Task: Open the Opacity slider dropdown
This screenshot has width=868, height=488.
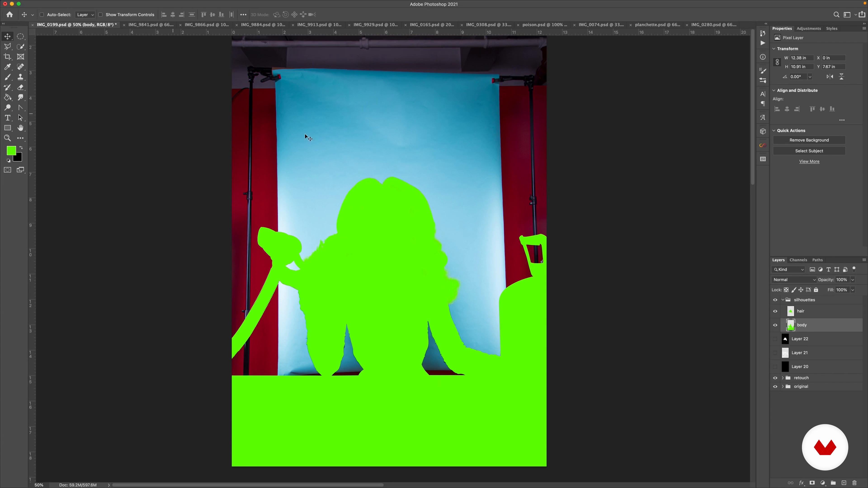Action: click(x=853, y=280)
